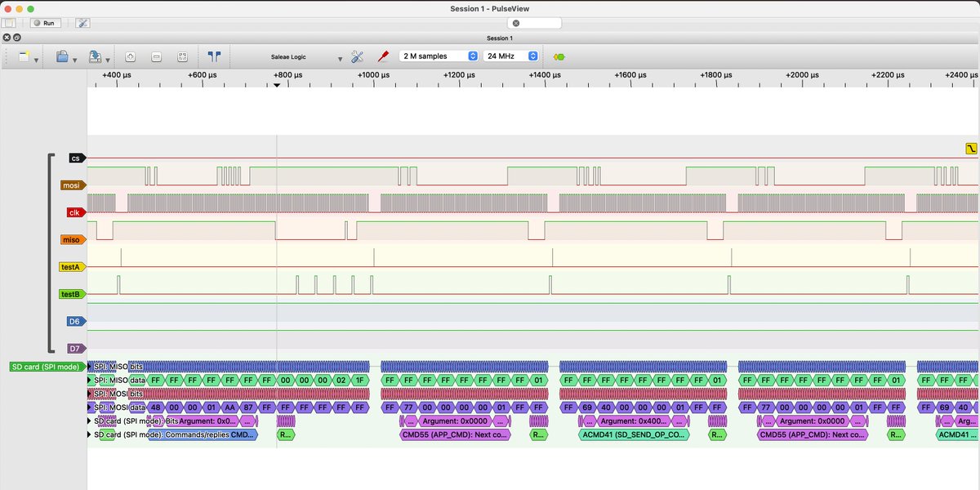Expand the SD card Commands/replies row
The height and width of the screenshot is (490, 980).
pyautogui.click(x=90, y=435)
